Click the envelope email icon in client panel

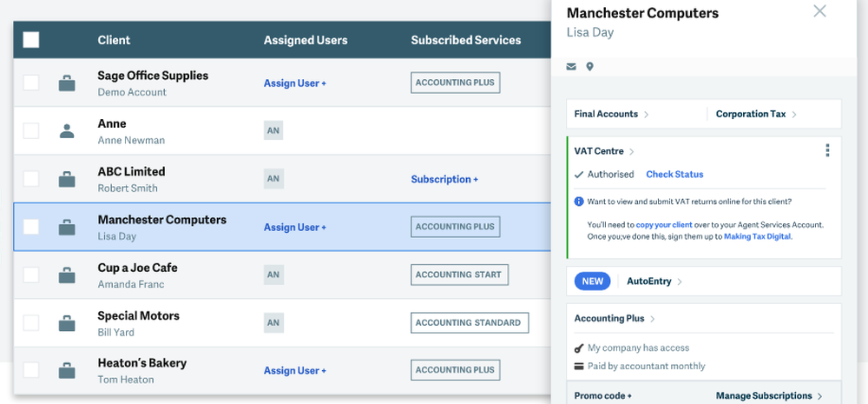571,67
